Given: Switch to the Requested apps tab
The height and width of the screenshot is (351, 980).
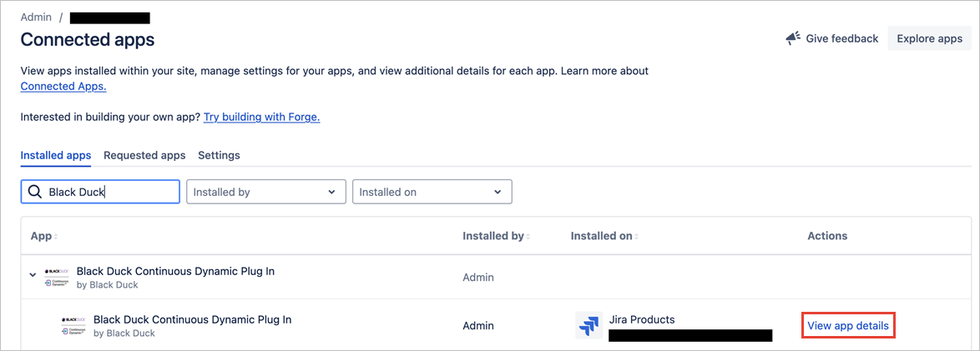Looking at the screenshot, I should 144,155.
